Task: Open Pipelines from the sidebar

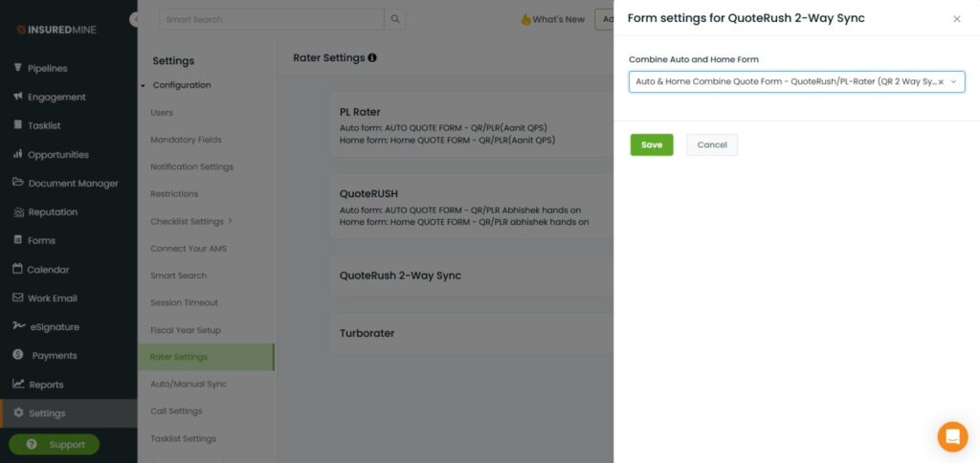Action: click(40, 68)
